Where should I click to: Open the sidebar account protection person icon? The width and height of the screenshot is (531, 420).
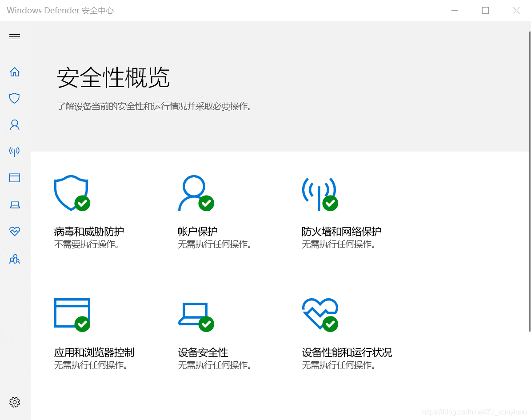pos(15,125)
